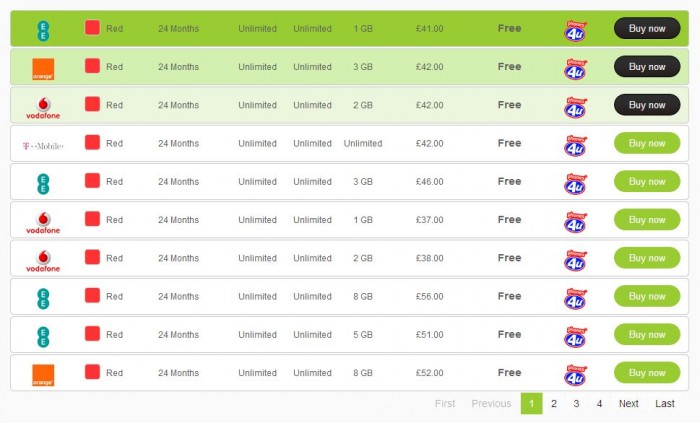Select the red colour swatch in the £41.00 row

92,28
